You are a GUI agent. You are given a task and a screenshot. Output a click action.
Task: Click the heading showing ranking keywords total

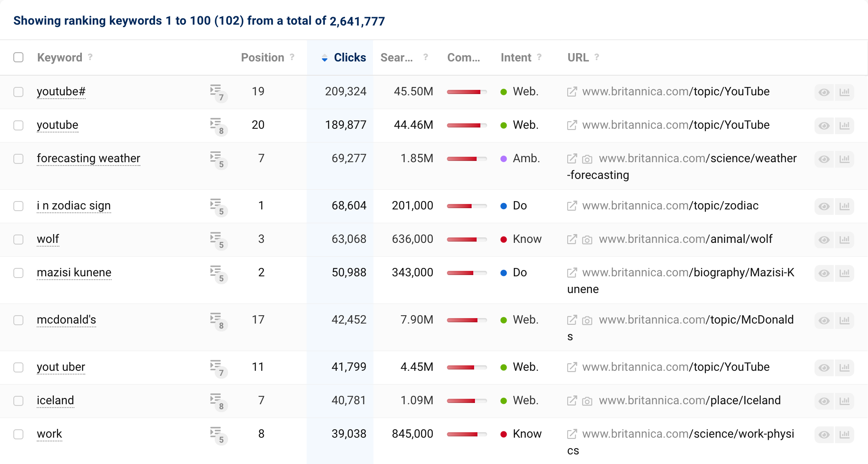[x=199, y=21]
